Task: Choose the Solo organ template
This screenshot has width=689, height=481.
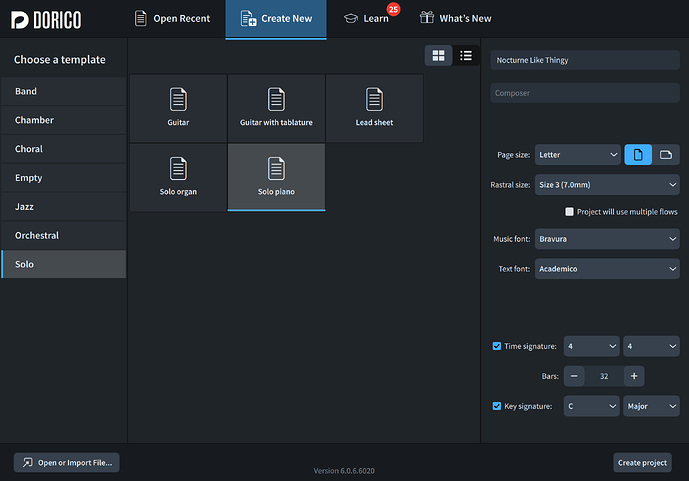Action: click(x=178, y=177)
